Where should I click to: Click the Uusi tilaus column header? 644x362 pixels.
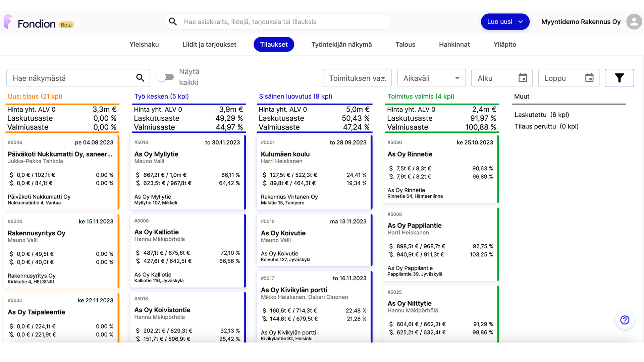click(x=35, y=97)
